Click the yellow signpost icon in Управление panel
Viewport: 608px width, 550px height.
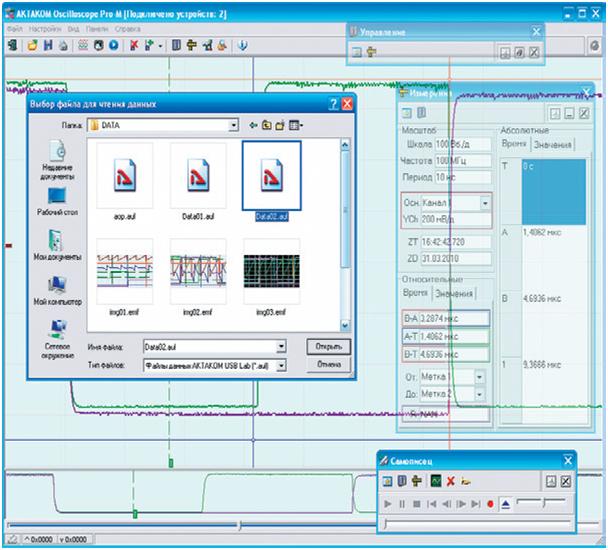(x=371, y=52)
